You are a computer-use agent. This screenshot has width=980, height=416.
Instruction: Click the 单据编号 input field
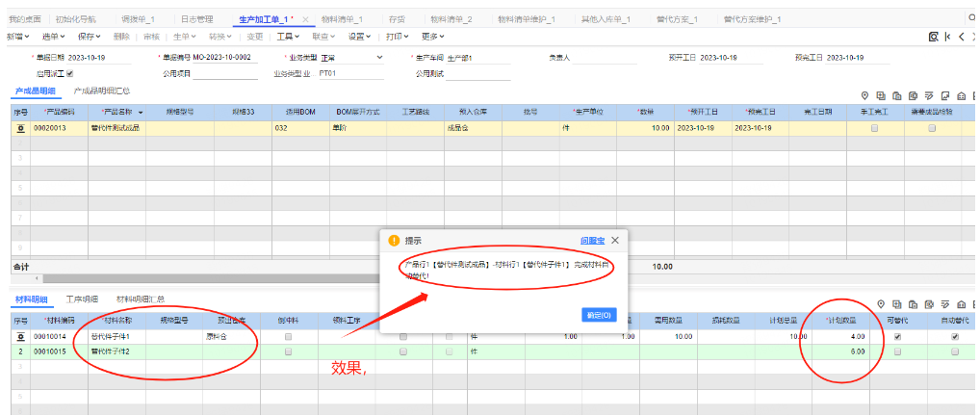point(225,58)
